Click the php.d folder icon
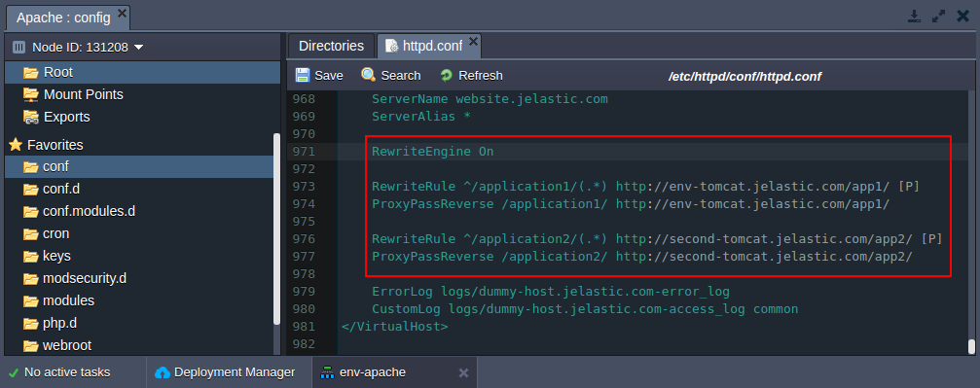This screenshot has width=980, height=388. [30, 323]
